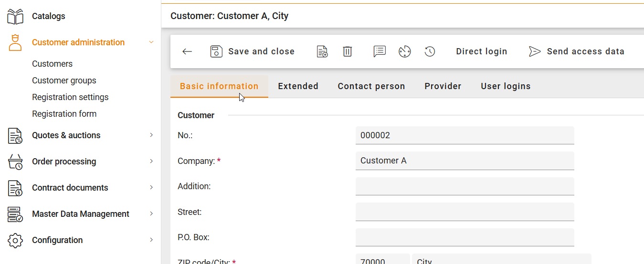Click the Catalogs book icon
This screenshot has width=644, height=264.
coord(15,16)
